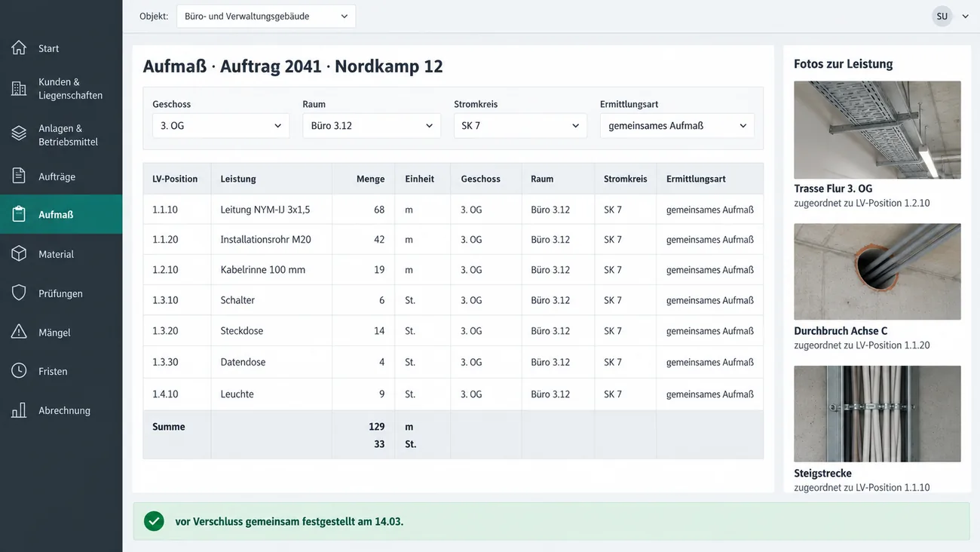Click the Prüfungen shield icon
980x552 pixels.
point(19,293)
